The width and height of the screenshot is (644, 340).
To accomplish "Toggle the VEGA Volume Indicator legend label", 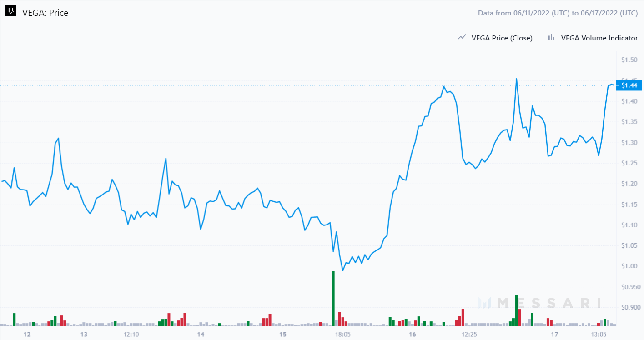I will (599, 38).
